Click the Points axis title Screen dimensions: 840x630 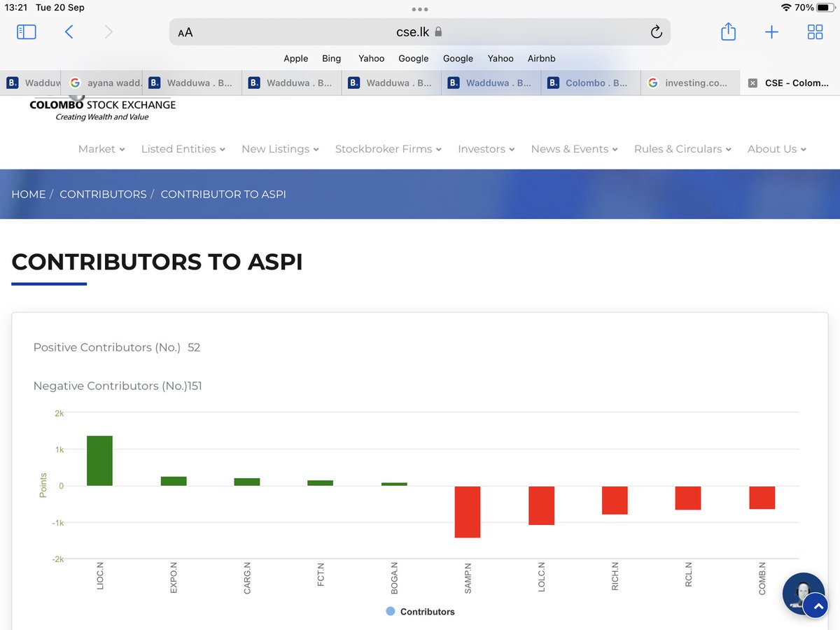(x=43, y=486)
